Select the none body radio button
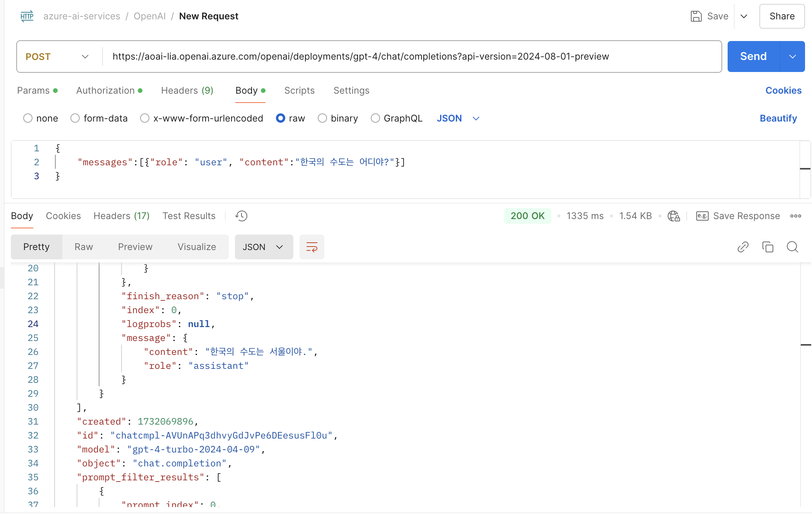The image size is (812, 514). click(28, 118)
